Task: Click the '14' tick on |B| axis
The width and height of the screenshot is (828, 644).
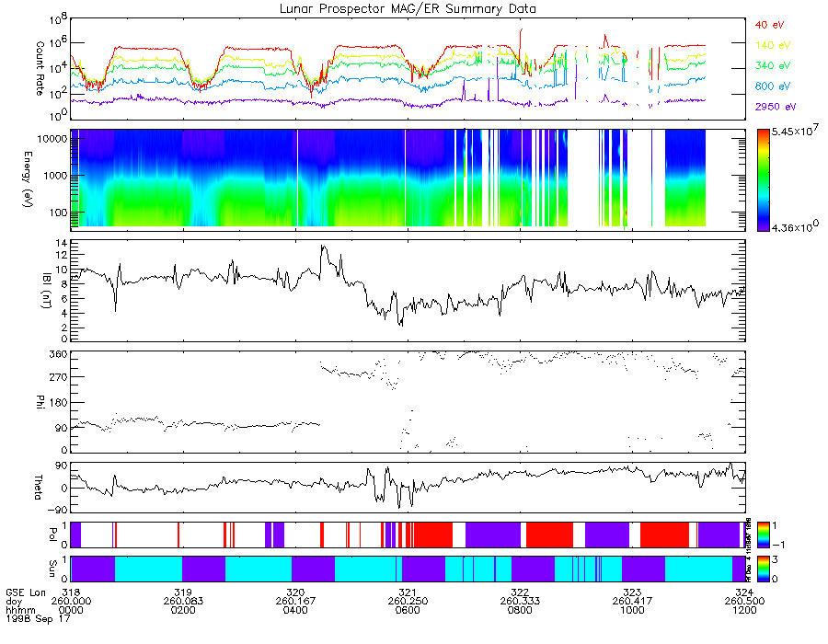Action: pyautogui.click(x=62, y=244)
